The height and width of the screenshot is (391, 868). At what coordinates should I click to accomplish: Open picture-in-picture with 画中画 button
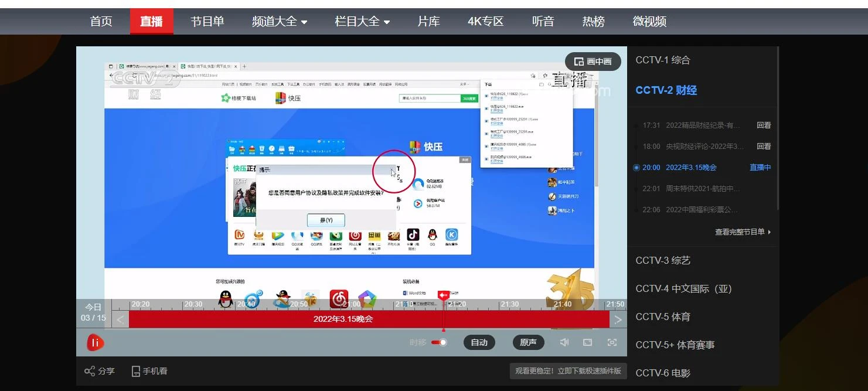click(x=593, y=62)
